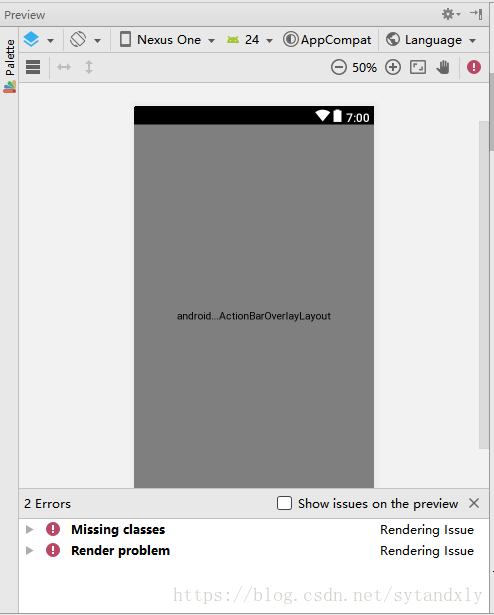Image resolution: width=494 pixels, height=615 pixels.
Task: Click Rendering Issue label for Missing classes
Action: 427,530
